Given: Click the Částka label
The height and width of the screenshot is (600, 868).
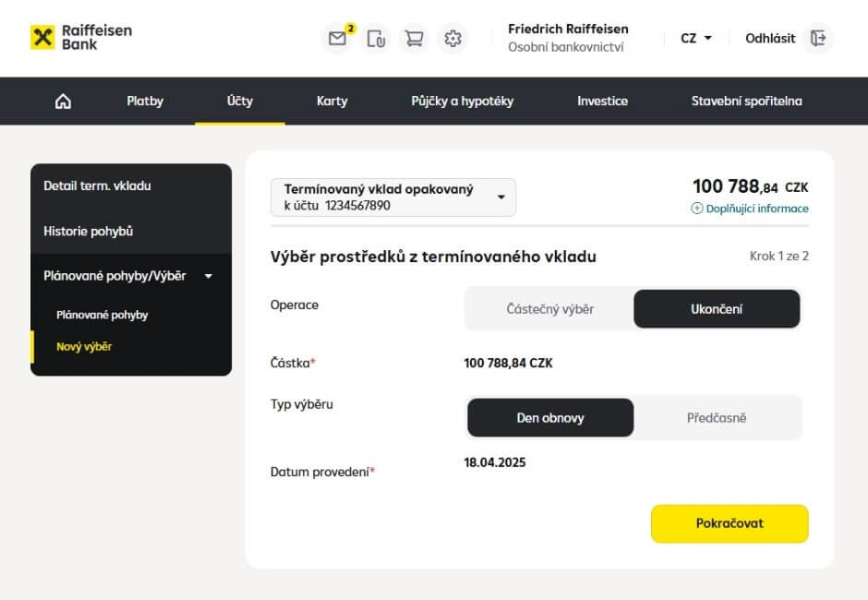Looking at the screenshot, I should pos(293,363).
